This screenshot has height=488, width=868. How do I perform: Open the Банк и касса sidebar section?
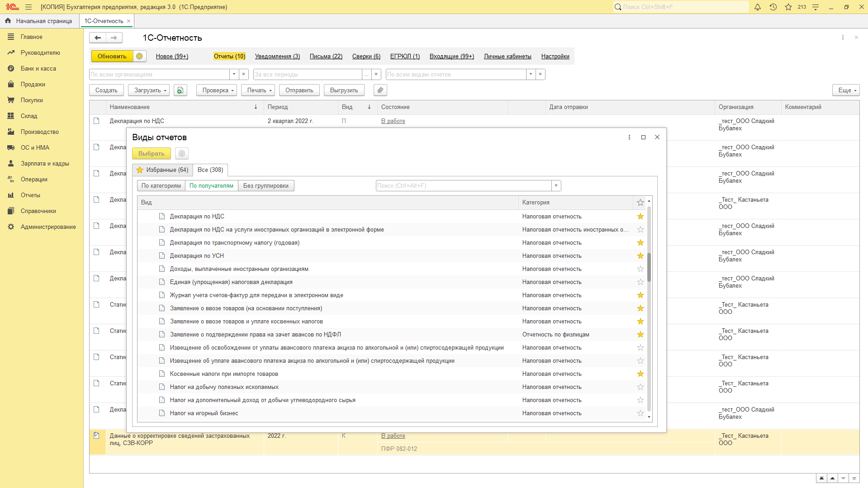[x=38, y=69]
